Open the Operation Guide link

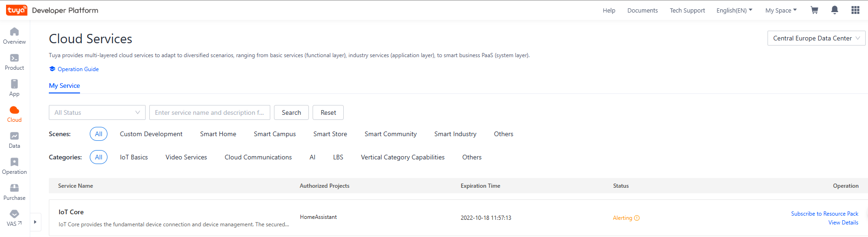point(78,69)
